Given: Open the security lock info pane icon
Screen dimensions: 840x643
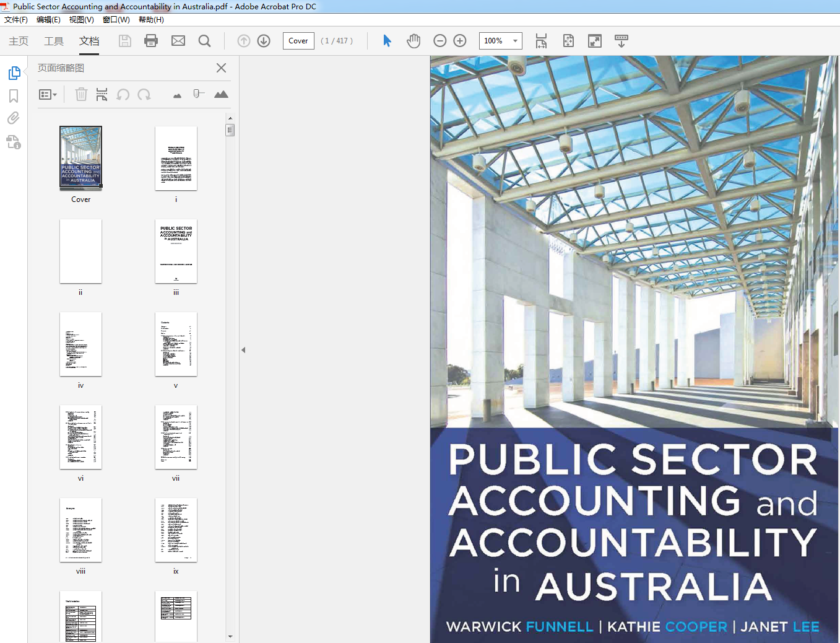Looking at the screenshot, I should 14,142.
